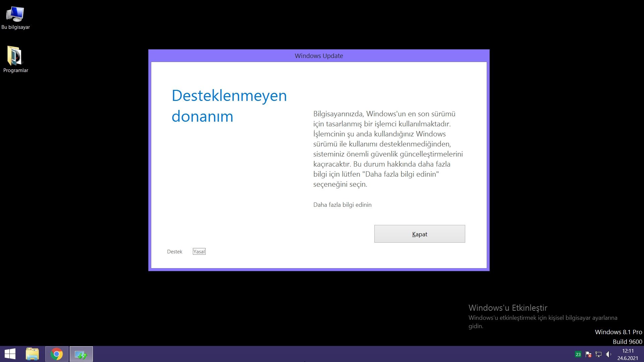Viewport: 644px width, 362px height.
Task: Click the Yasal link
Action: (199, 252)
